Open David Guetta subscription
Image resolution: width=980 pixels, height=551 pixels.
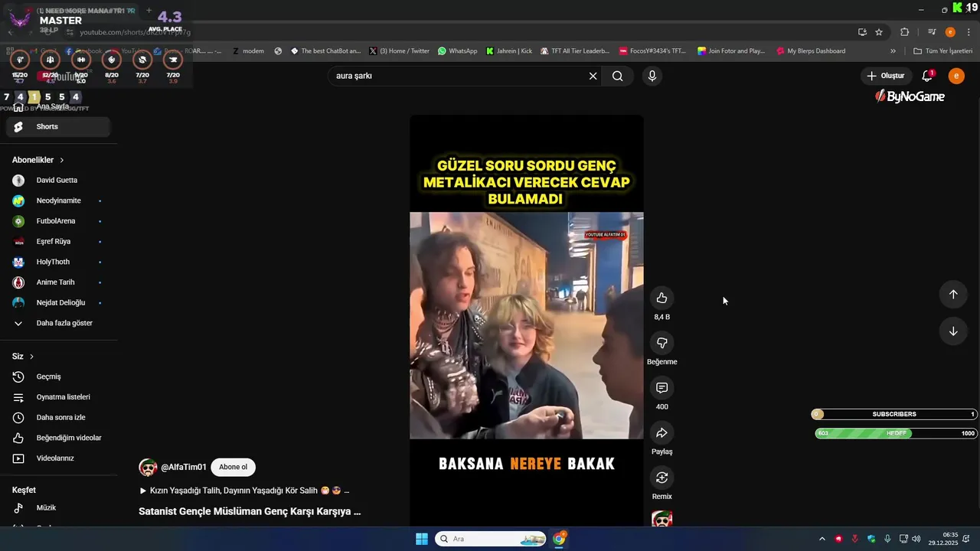tap(58, 181)
